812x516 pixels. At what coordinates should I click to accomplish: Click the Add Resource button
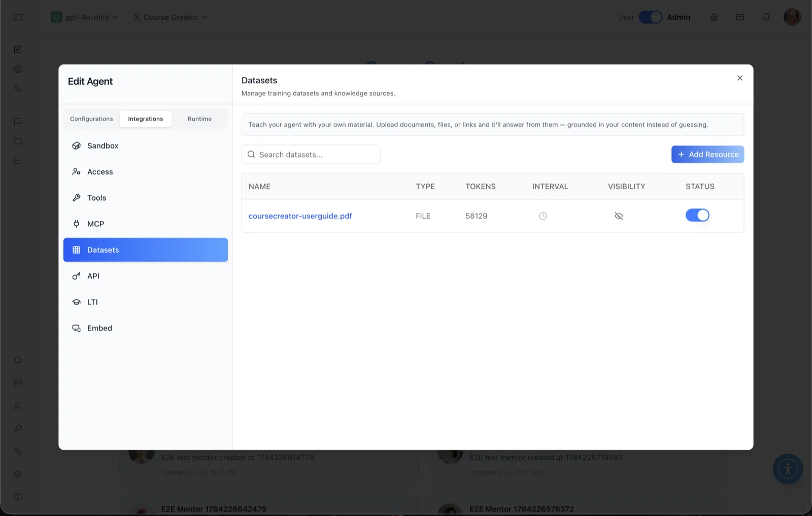tap(707, 154)
